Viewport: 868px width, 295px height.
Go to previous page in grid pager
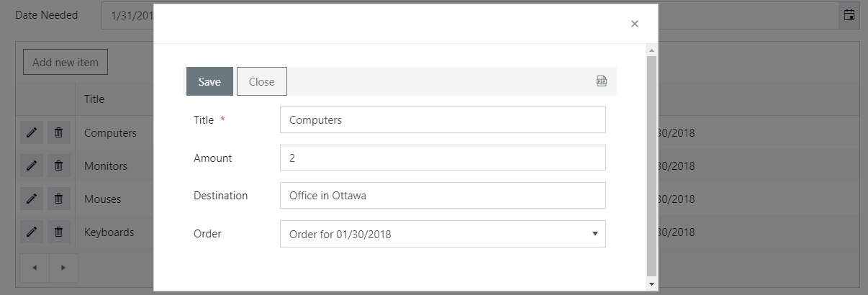35,268
